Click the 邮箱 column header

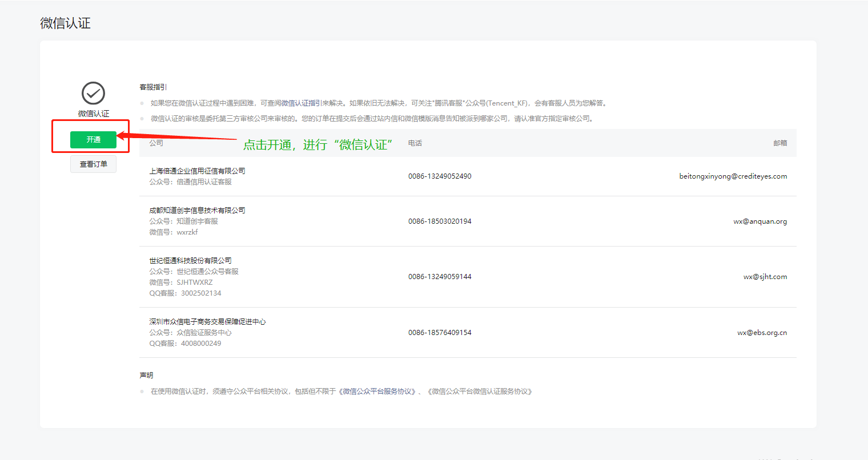pos(780,143)
